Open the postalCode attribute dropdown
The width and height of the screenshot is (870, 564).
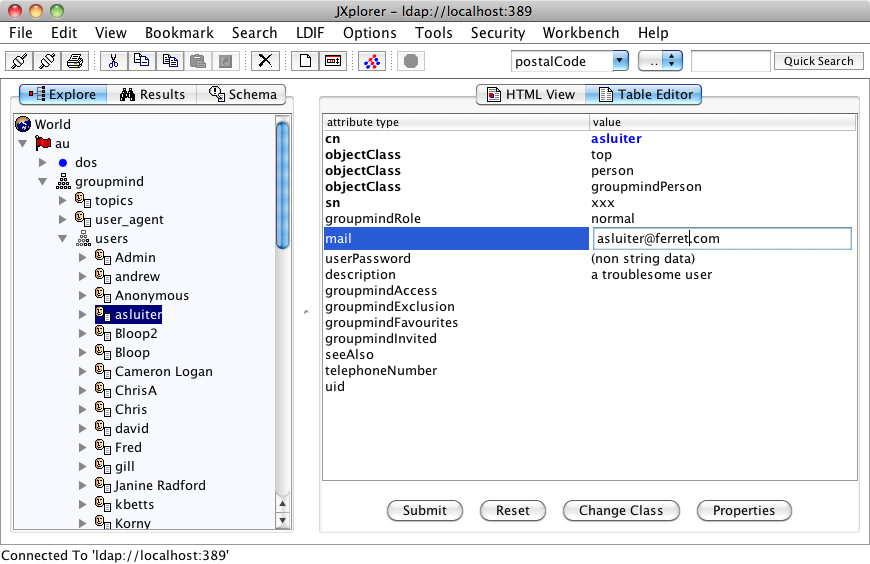point(620,61)
